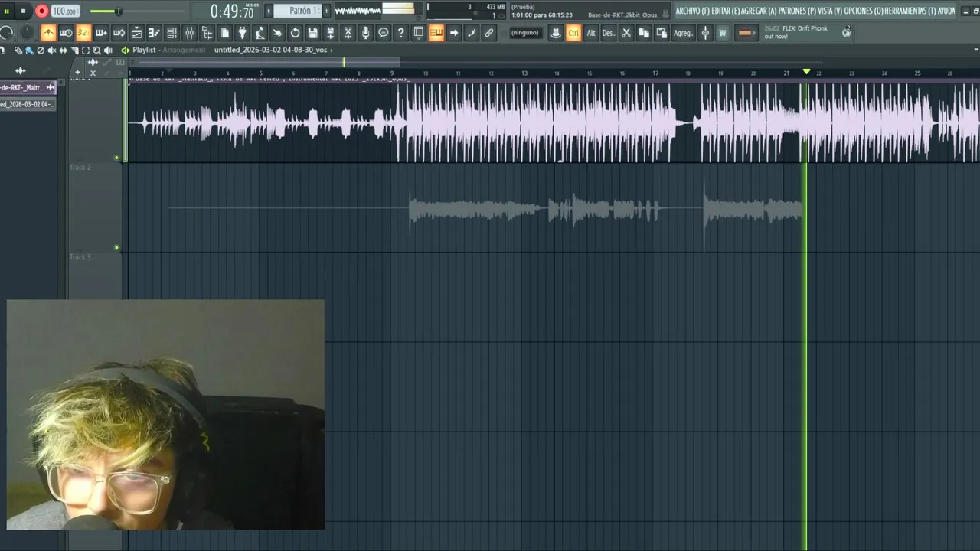
Task: Click the microphone one-click recording icon
Action: (x=365, y=33)
